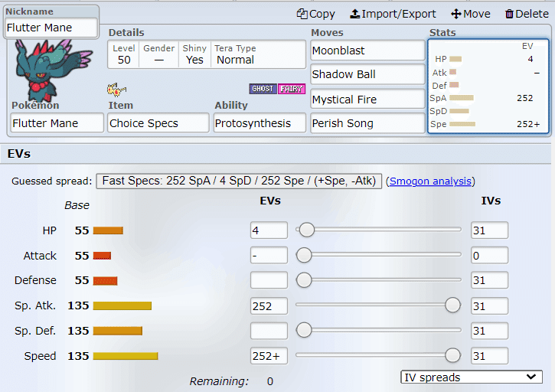Image resolution: width=555 pixels, height=392 pixels.
Task: Select the Perish Song move slot
Action: 367,123
